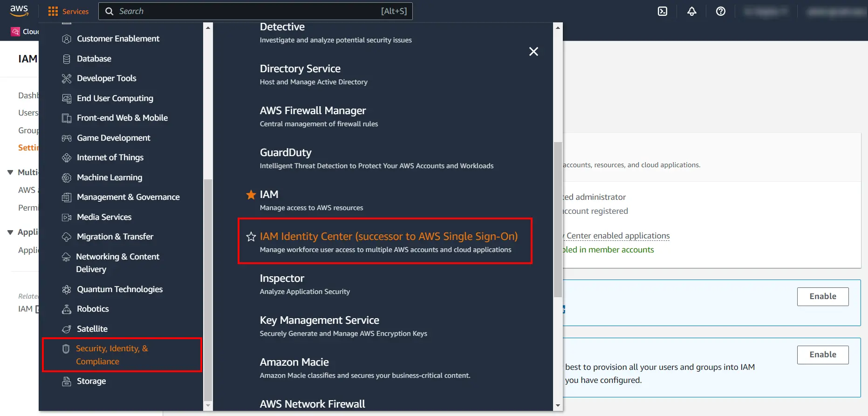Image resolution: width=868 pixels, height=416 pixels.
Task: Select the Quantum Technologies category
Action: coord(120,289)
